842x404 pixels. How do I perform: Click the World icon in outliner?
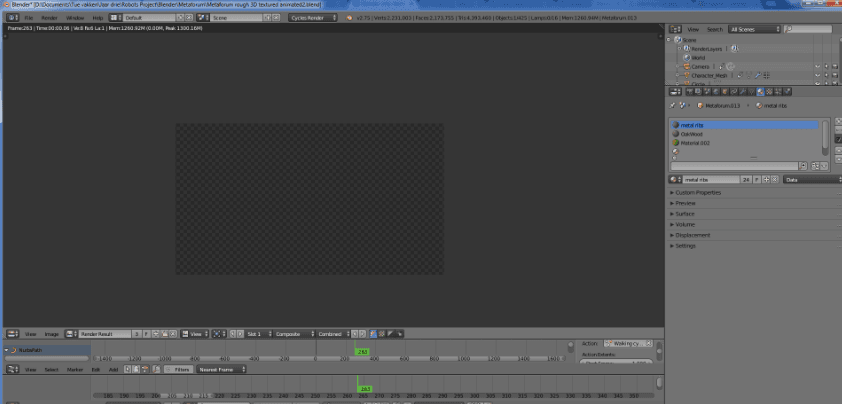(686, 57)
